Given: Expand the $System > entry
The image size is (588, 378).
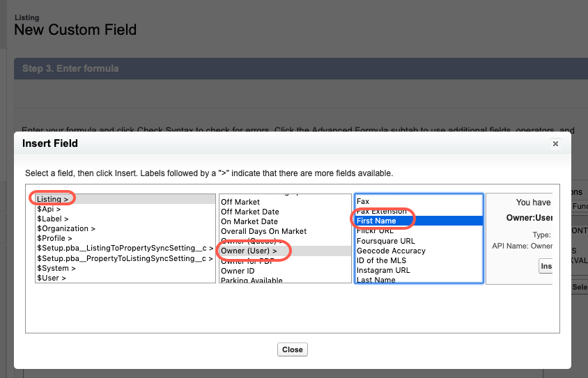Looking at the screenshot, I should (x=125, y=268).
